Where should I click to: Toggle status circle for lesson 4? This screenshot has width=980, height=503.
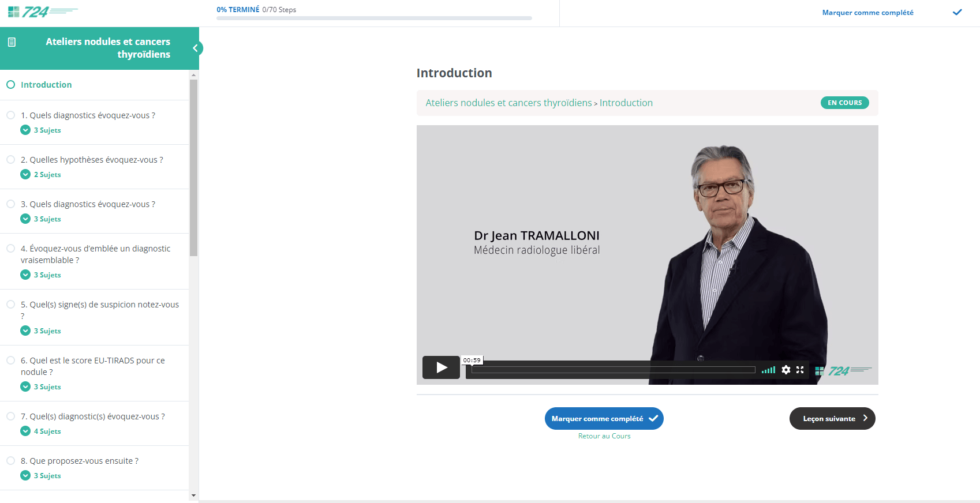[10, 249]
